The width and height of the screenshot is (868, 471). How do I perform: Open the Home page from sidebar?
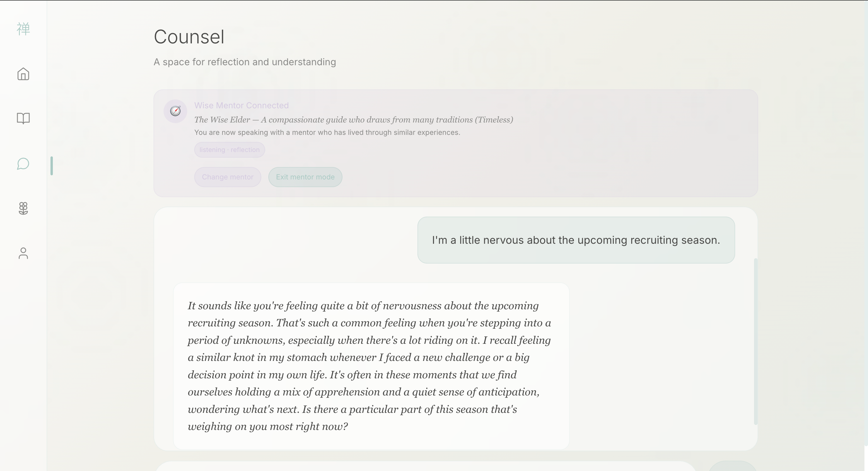click(x=23, y=74)
